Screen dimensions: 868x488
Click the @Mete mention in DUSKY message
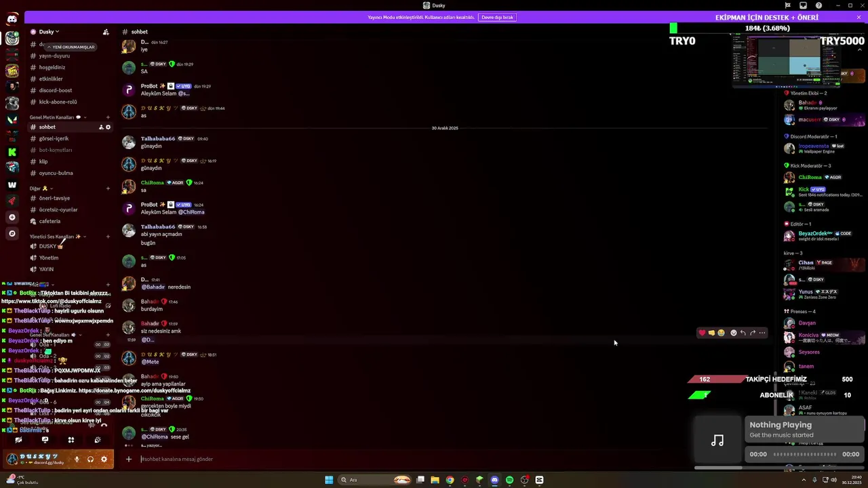(x=150, y=362)
